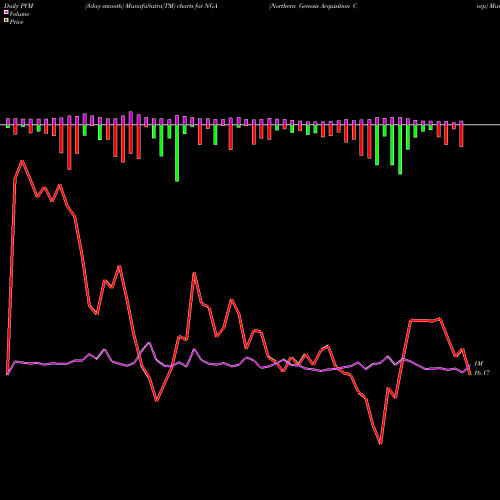
Task: Click the '1M' volume value label
Action: pyautogui.click(x=478, y=364)
